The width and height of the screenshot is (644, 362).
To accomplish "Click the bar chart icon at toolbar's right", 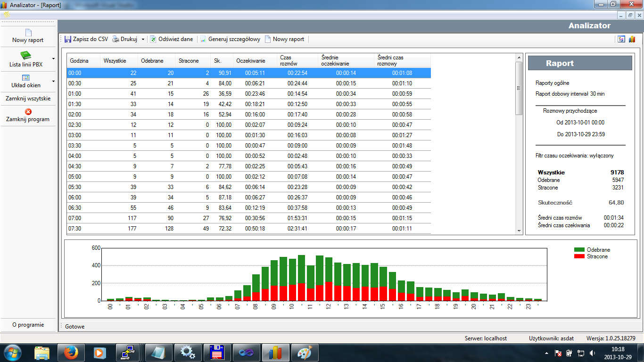I will [x=632, y=39].
